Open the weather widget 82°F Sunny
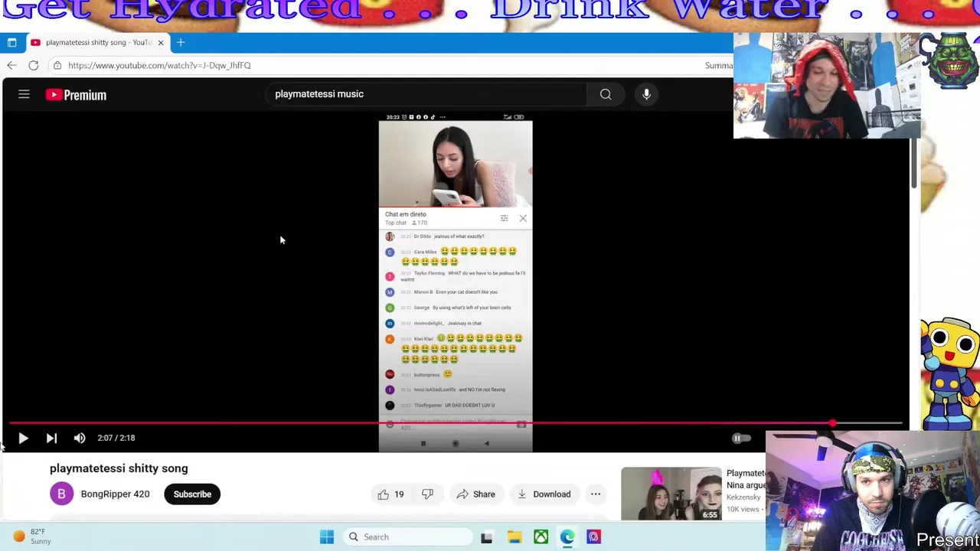 (x=31, y=536)
